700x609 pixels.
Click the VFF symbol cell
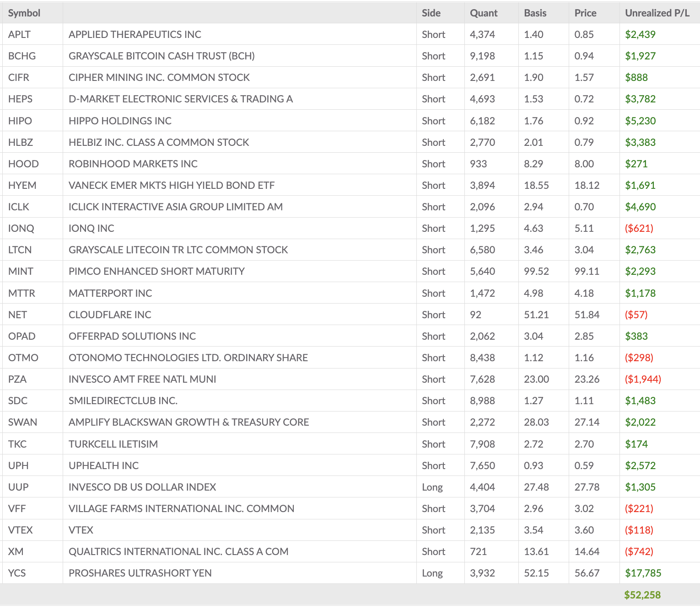17,508
